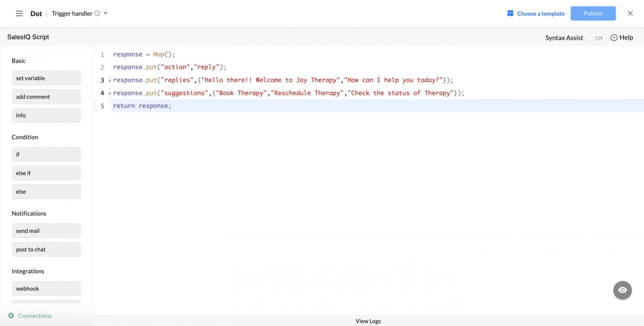The width and height of the screenshot is (644, 326).
Task: Close the script editor
Action: 630,14
